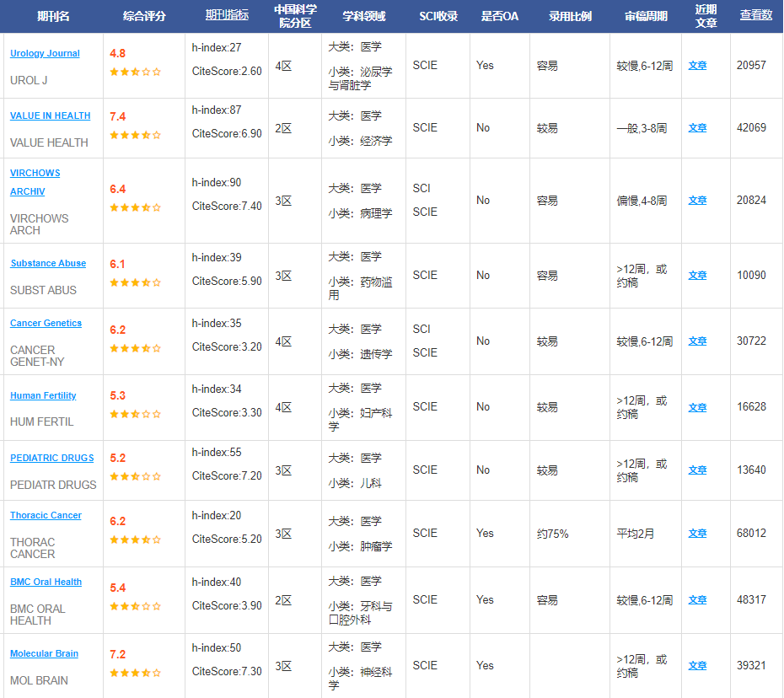Select the view count 20957

(751, 66)
